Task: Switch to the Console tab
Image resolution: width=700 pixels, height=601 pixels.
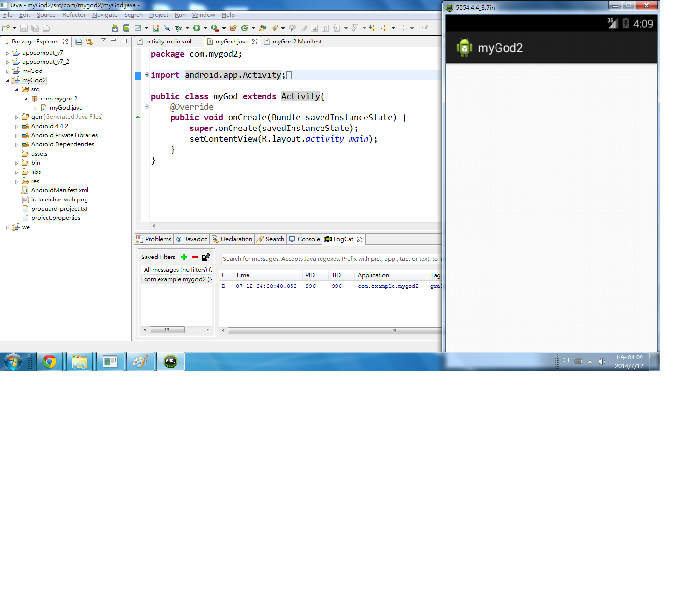Action: [305, 239]
